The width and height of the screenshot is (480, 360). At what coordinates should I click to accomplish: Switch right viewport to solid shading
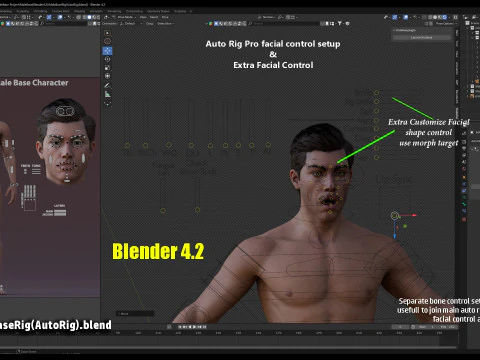pos(435,17)
